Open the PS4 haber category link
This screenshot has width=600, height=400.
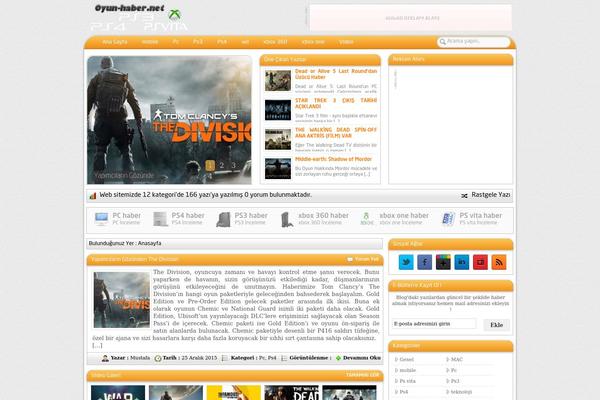tap(188, 216)
